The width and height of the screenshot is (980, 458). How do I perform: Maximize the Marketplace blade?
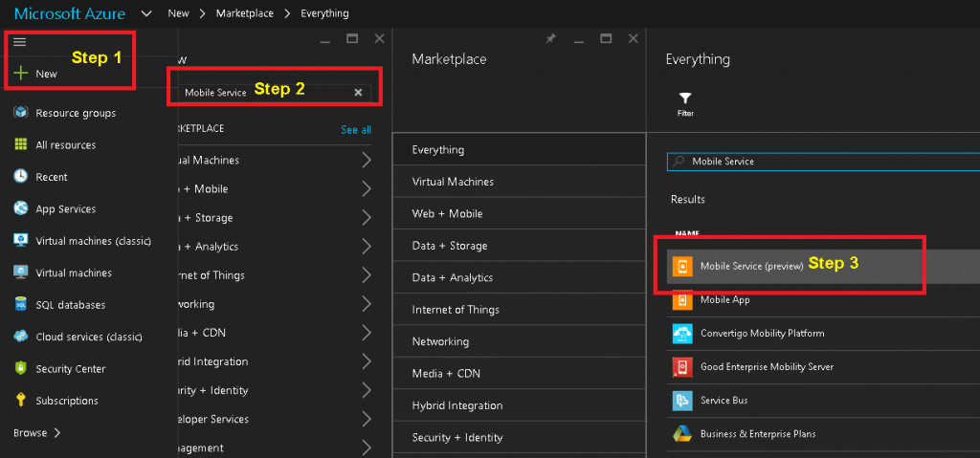(606, 39)
